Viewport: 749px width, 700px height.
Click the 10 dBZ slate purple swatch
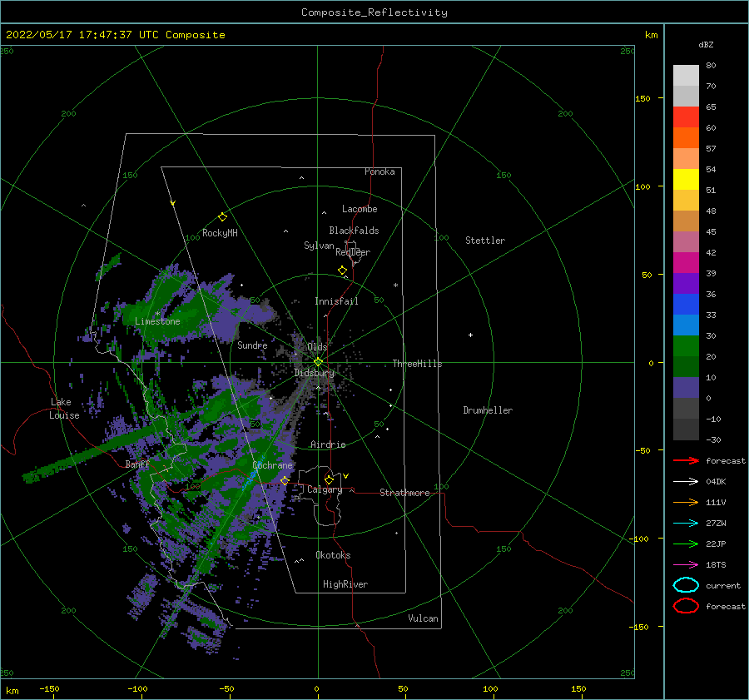686,388
